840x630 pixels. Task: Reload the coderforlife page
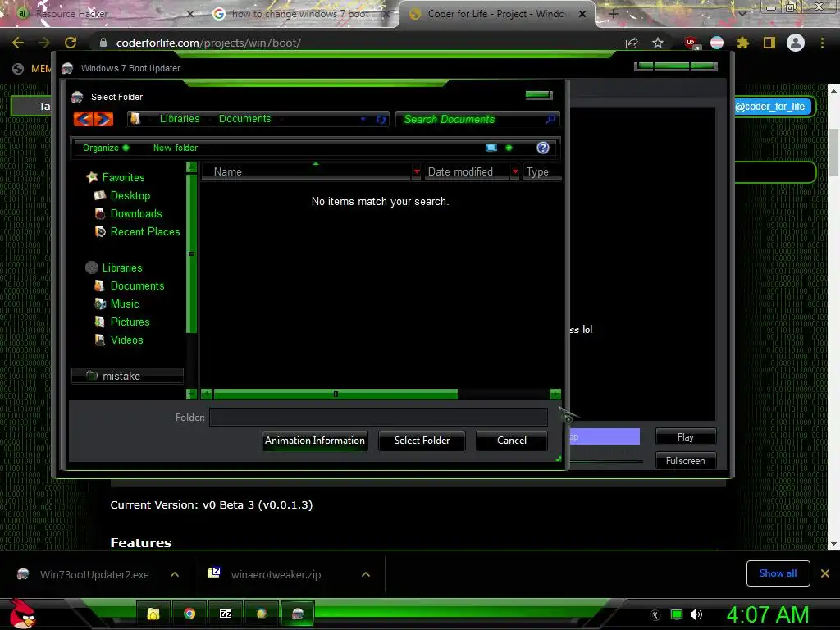tap(71, 43)
